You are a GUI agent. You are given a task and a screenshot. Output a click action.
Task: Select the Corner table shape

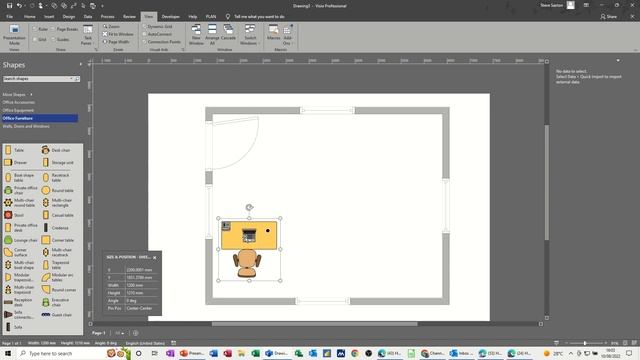point(58,240)
